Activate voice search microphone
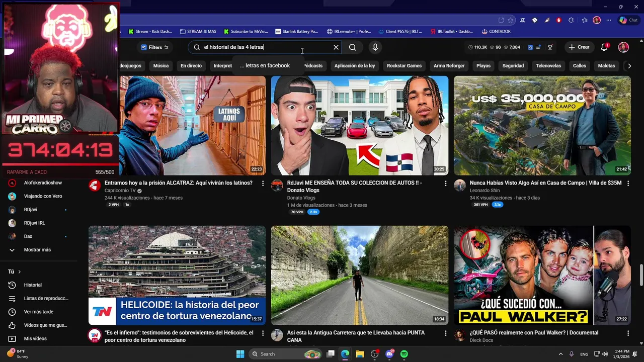The width and height of the screenshot is (644, 362). coord(375,47)
